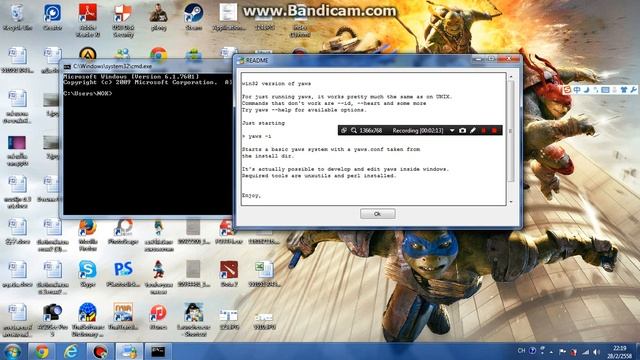This screenshot has height=360, width=640.
Task: Click the cmd taskbar button
Action: (x=158, y=351)
